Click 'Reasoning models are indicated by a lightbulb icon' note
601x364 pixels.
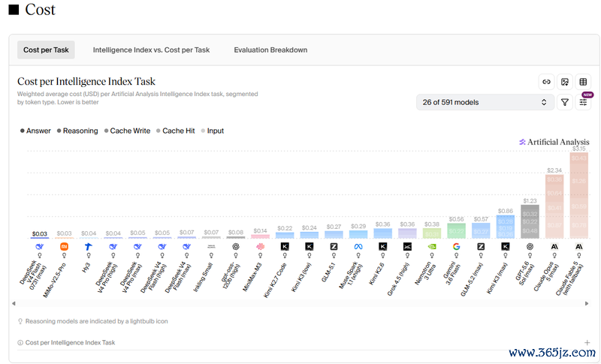pos(97,321)
